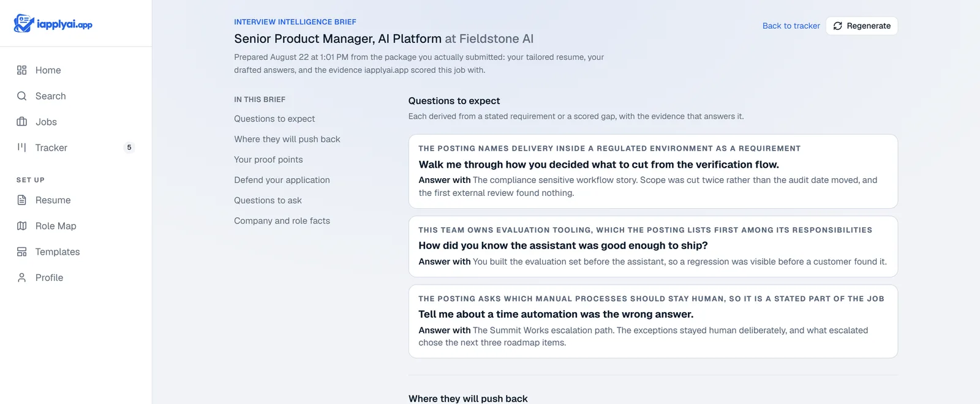This screenshot has height=404, width=980.
Task: Open Resume under Set Up
Action: click(x=76, y=200)
